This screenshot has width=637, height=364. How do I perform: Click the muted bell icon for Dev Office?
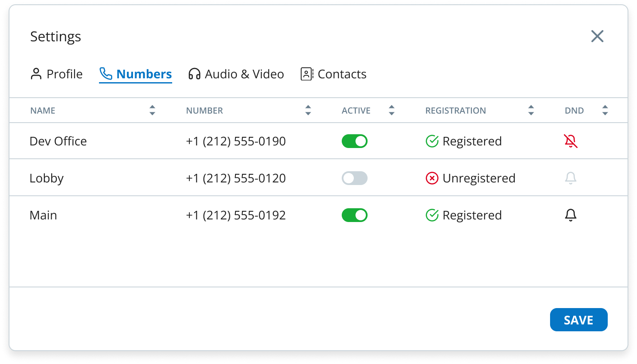pyautogui.click(x=570, y=141)
